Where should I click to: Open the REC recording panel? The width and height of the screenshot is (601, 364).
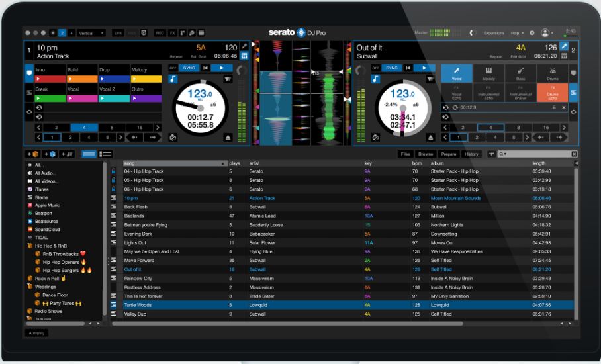(160, 33)
